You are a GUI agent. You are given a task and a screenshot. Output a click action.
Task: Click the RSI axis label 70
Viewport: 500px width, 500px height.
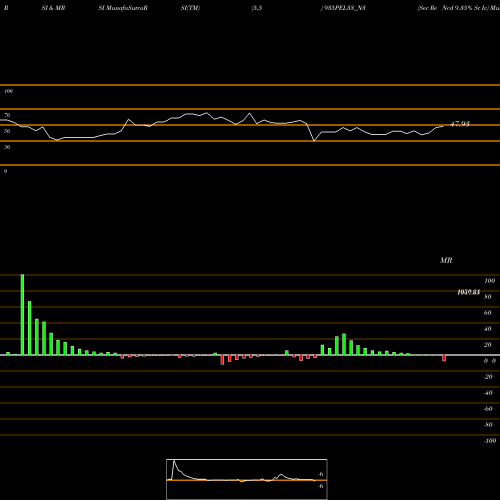pyautogui.click(x=7, y=115)
